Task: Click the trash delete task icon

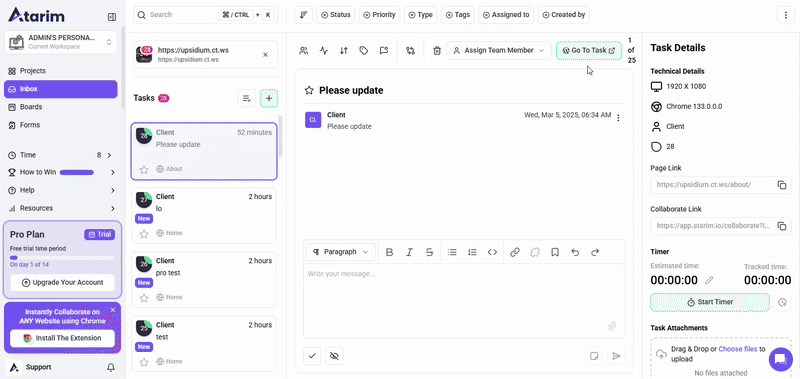Action: coord(437,50)
